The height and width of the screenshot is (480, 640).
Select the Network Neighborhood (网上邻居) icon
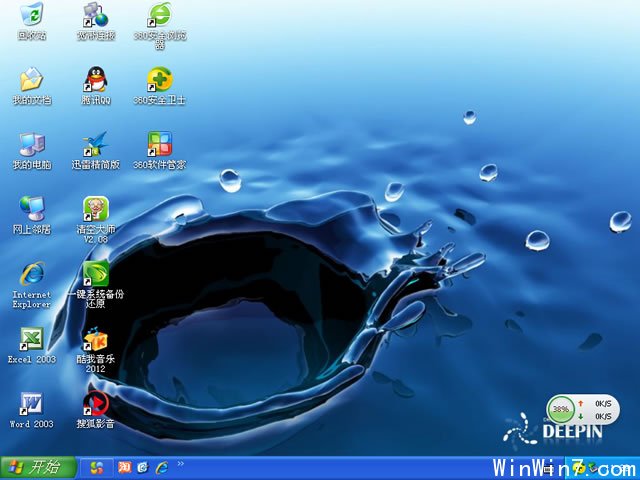coord(31,208)
